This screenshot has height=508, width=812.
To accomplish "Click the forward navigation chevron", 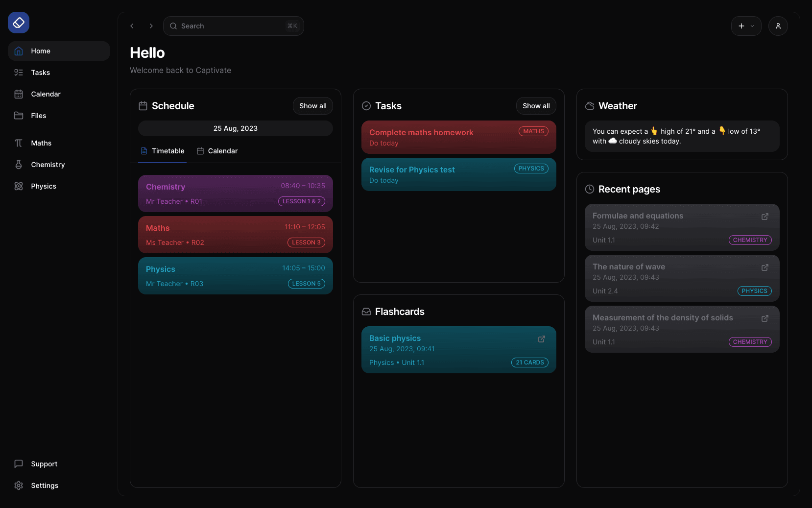I will click(151, 25).
